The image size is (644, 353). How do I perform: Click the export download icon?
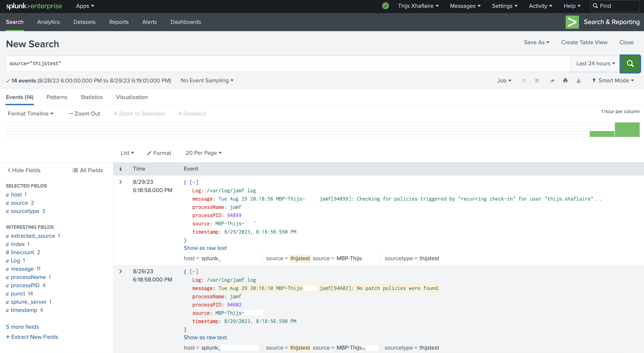tap(579, 80)
